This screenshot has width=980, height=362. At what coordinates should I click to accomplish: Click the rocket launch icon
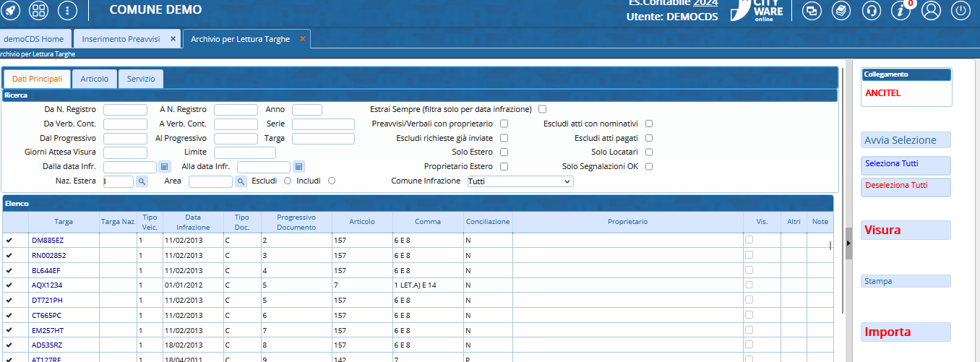pos(12,10)
